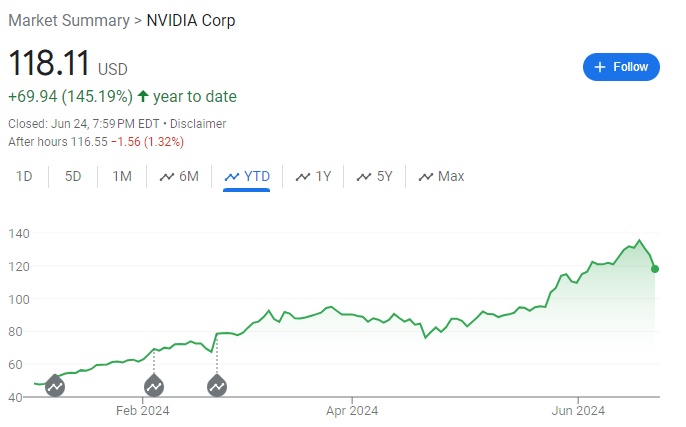Click the 6M chart trend icon
The width and height of the screenshot is (686, 427).
tap(166, 177)
